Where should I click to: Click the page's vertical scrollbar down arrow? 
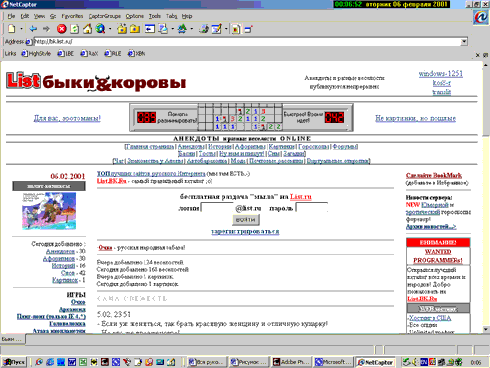[x=486, y=329]
